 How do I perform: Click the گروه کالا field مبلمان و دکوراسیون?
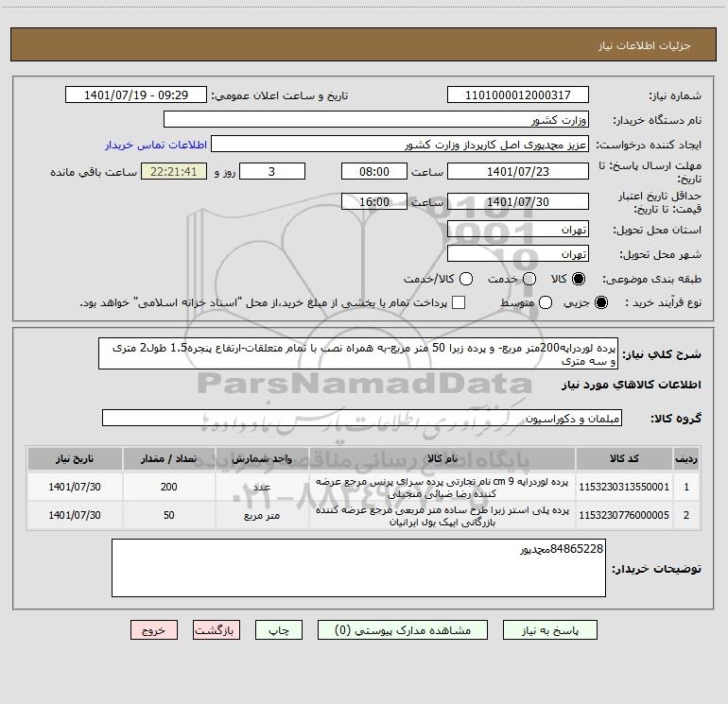362,418
